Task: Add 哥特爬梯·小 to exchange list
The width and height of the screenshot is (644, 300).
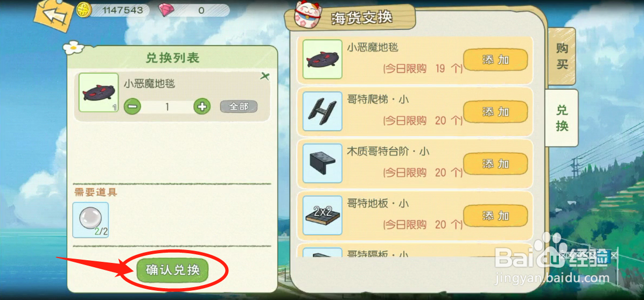Action: tap(495, 112)
